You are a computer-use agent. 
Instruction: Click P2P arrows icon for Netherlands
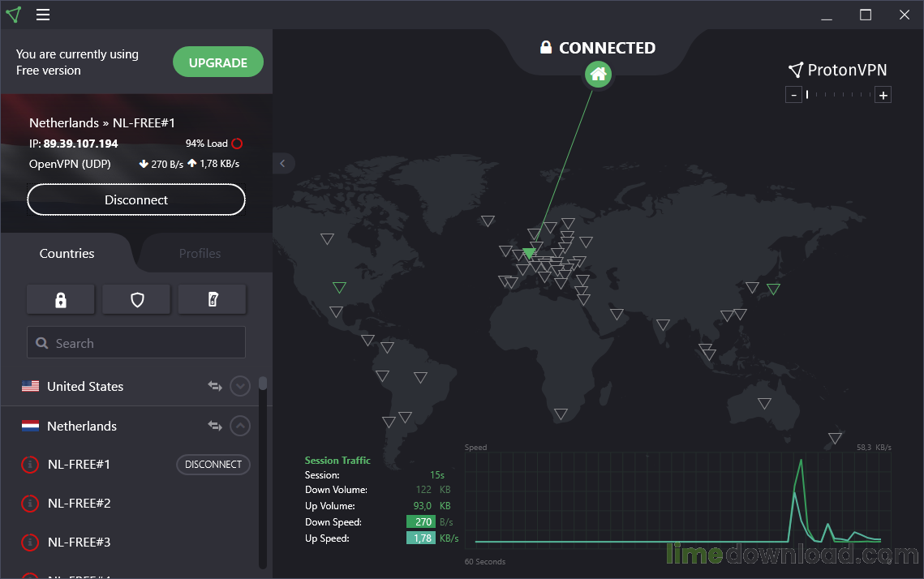(x=215, y=426)
